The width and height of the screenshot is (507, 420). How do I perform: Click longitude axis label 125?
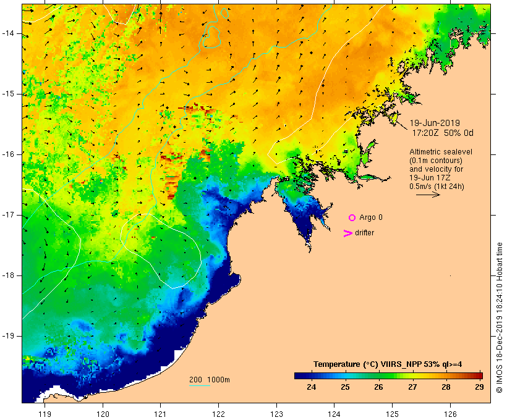(x=393, y=414)
